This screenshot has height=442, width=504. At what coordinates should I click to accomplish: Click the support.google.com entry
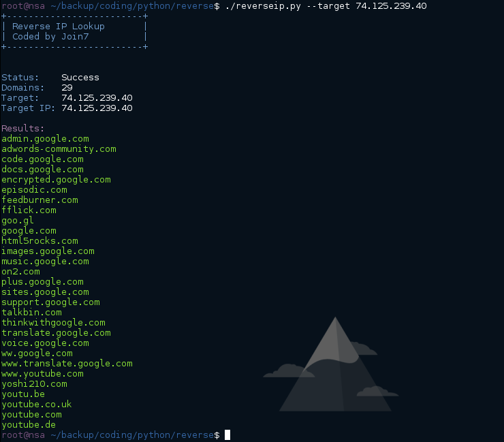coord(50,302)
